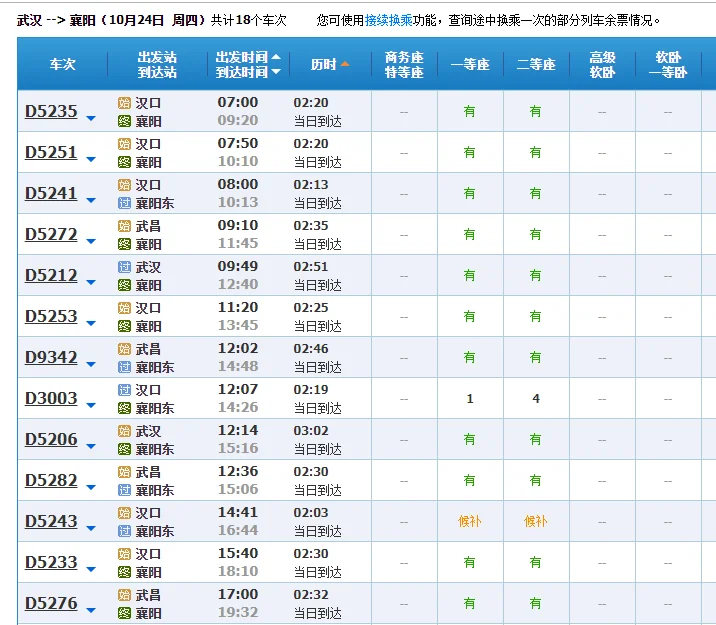Expand stop list arrow for D5282
Viewport: 716px width, 625px height.
pyautogui.click(x=91, y=488)
